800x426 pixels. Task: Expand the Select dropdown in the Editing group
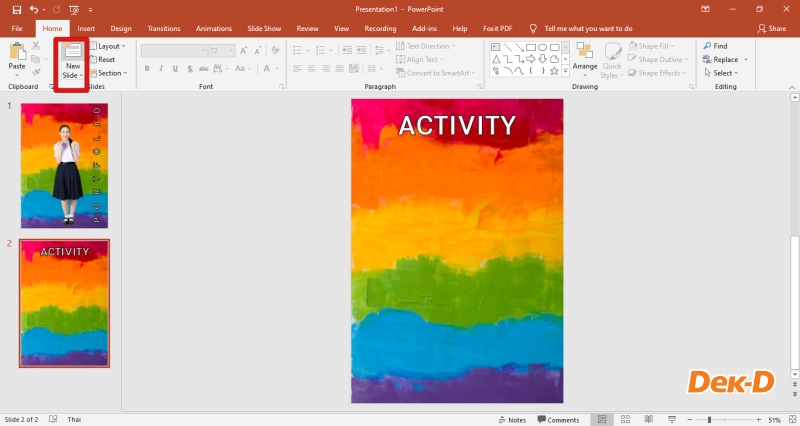[x=723, y=73]
